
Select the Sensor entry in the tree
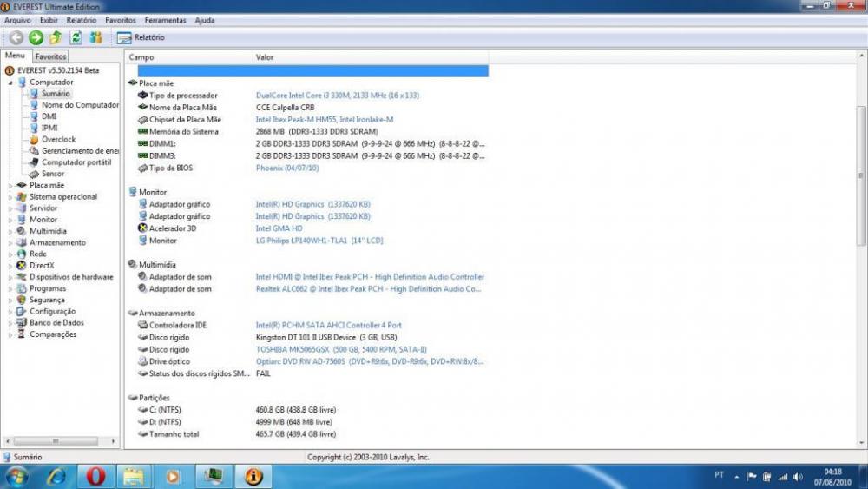[x=52, y=174]
